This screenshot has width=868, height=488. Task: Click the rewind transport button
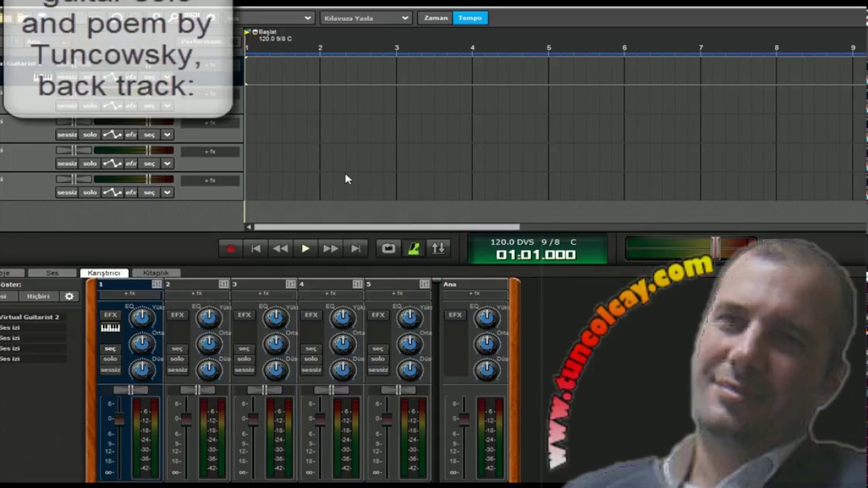pyautogui.click(x=280, y=249)
